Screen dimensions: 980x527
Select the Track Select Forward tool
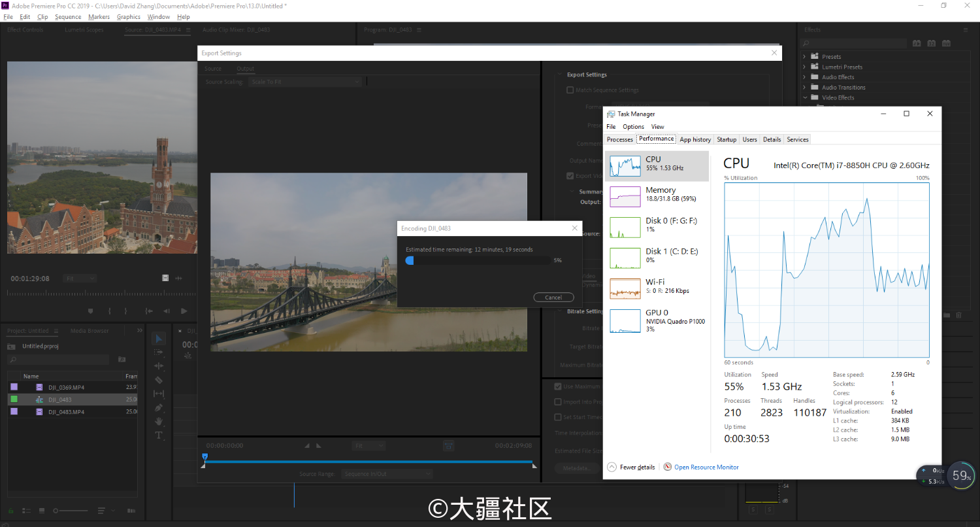(159, 352)
